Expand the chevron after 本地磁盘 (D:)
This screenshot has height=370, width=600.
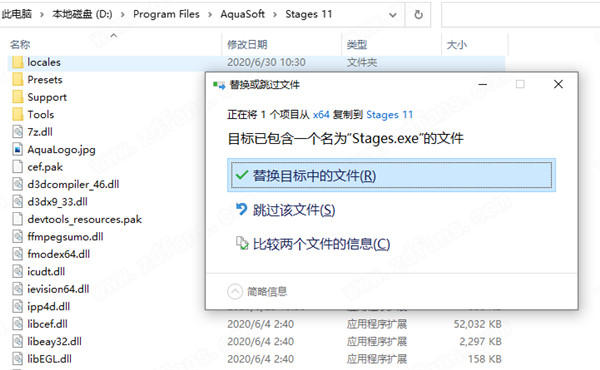tap(122, 15)
